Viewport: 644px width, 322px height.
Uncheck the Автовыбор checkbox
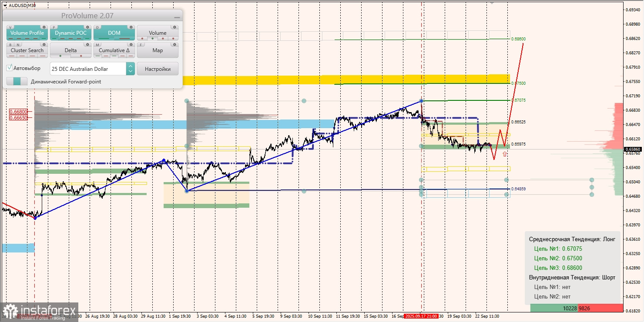click(10, 68)
